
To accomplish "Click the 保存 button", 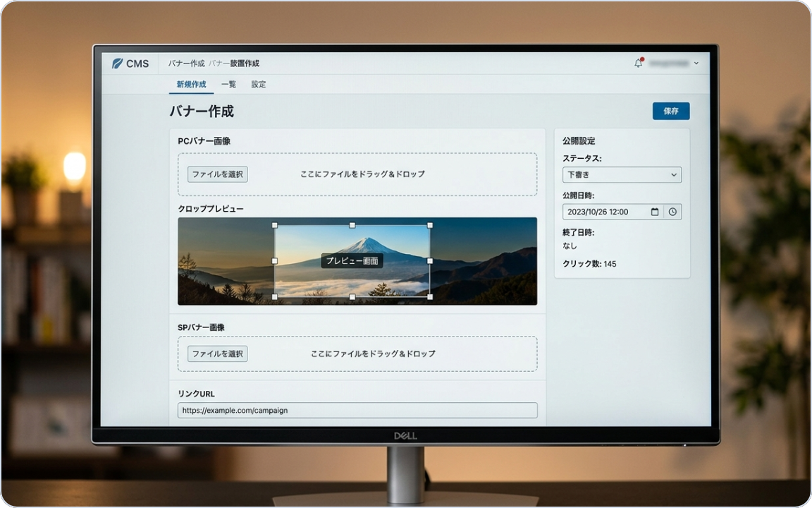I will (x=670, y=111).
